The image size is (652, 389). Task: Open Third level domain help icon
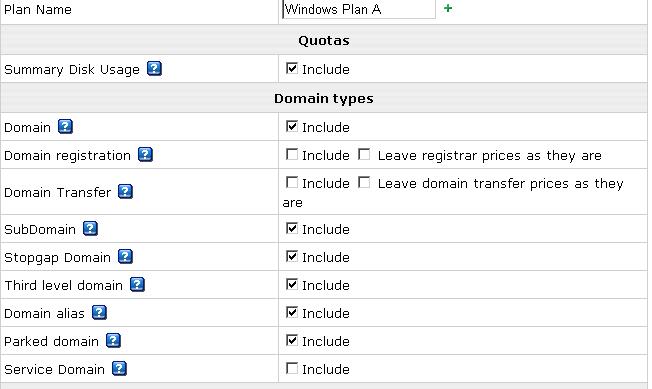(137, 285)
